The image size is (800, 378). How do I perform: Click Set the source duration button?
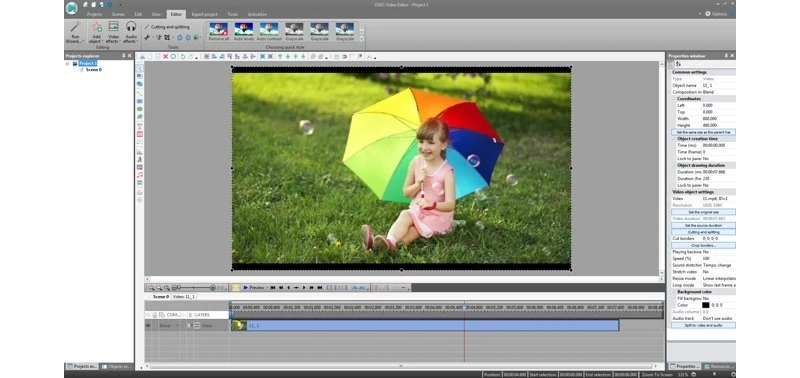[703, 225]
